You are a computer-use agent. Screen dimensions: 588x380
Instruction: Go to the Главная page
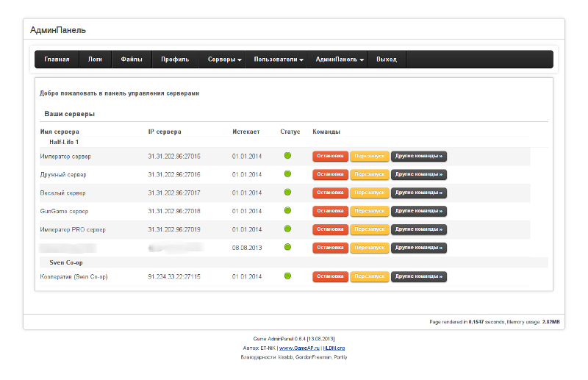pos(57,60)
